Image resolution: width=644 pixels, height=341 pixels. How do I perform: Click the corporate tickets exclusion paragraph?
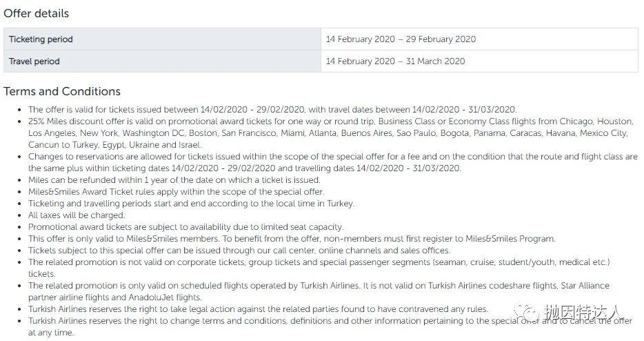tap(319, 268)
